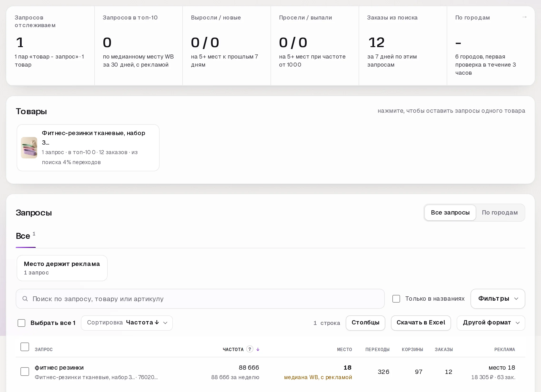This screenshot has height=392, width=541.
Task: Open the fitness bands product thumbnail
Action: (29, 147)
